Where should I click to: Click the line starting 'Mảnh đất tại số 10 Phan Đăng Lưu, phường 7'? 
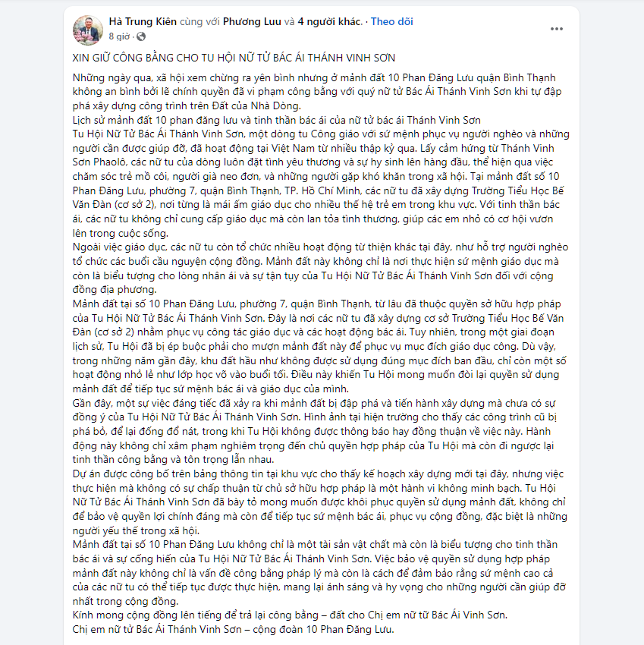pyautogui.click(x=316, y=304)
